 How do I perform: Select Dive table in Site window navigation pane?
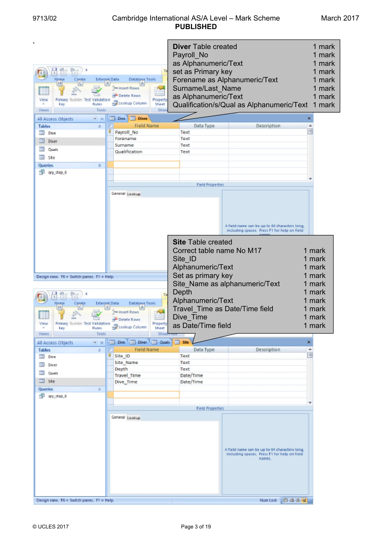click(x=70, y=357)
